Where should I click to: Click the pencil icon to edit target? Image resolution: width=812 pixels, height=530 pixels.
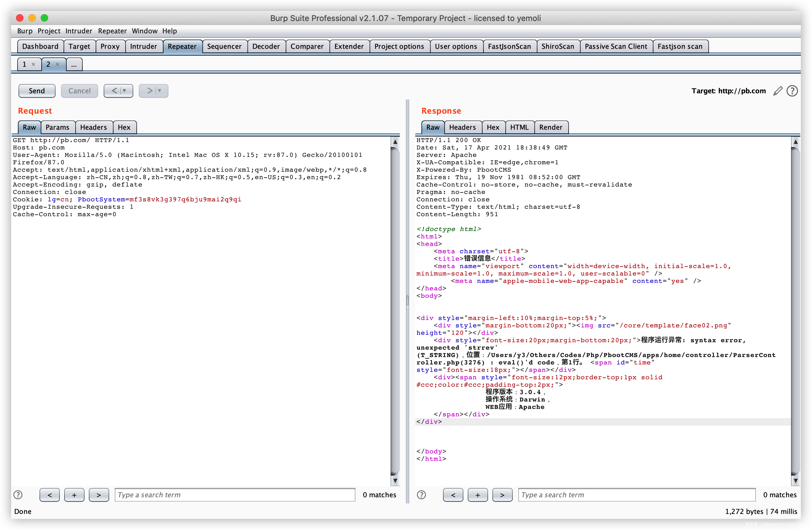(777, 91)
